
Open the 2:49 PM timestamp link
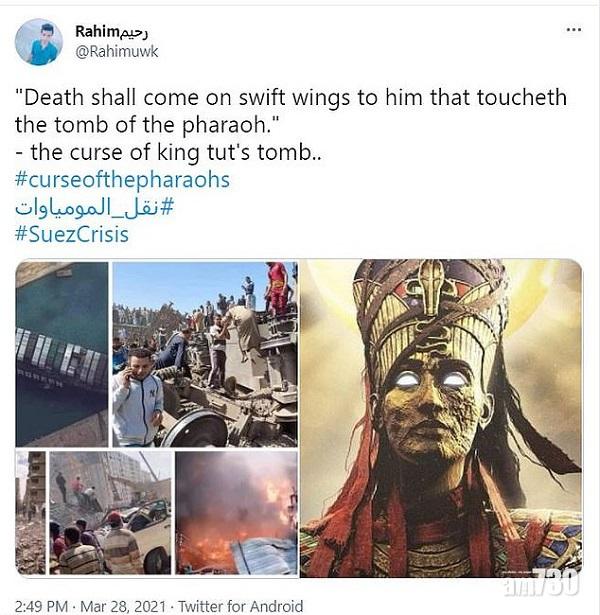pos(41,606)
